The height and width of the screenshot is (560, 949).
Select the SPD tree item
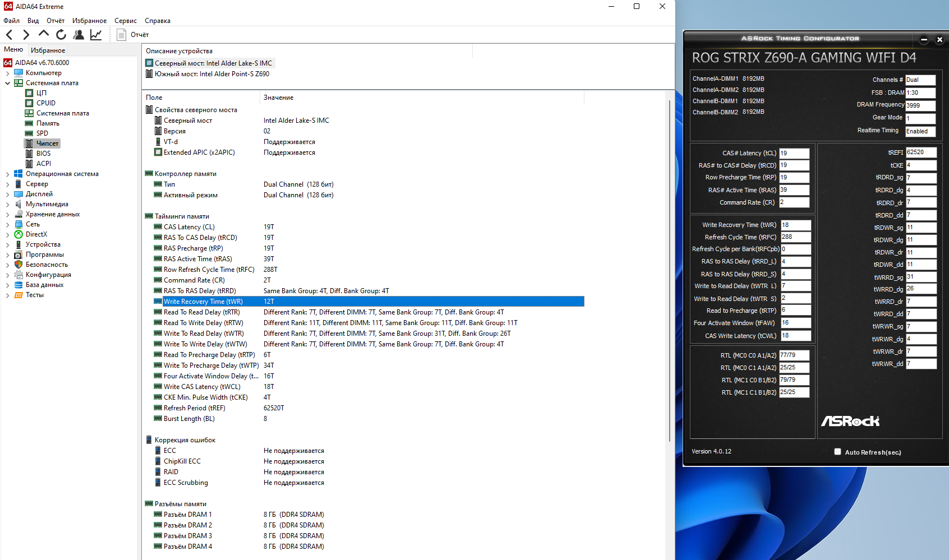42,133
